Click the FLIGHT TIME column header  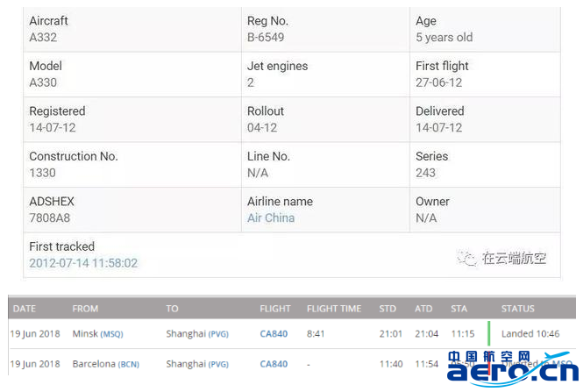coord(334,309)
